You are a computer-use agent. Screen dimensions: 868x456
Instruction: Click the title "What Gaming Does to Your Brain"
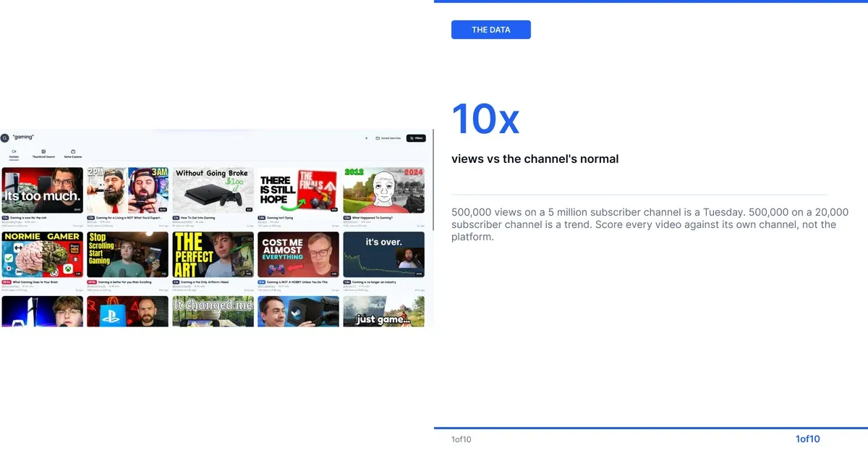coord(35,282)
